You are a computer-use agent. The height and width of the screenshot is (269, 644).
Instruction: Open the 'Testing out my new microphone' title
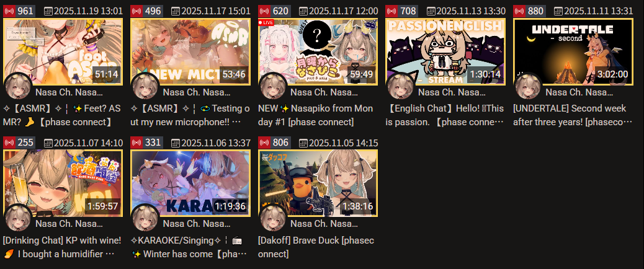tap(190, 115)
